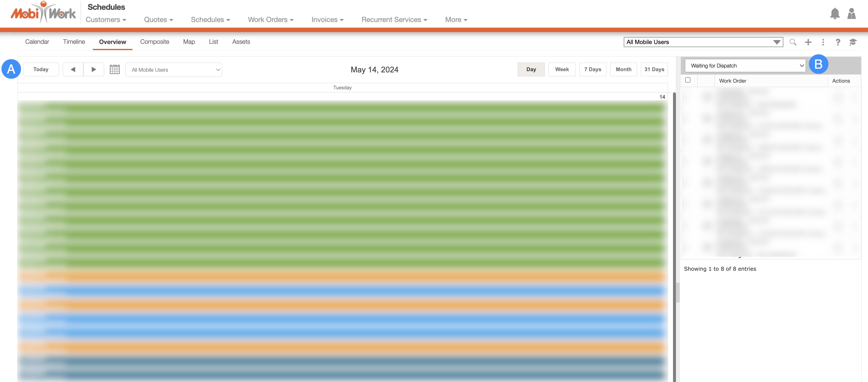Open the calendar date picker icon

[x=115, y=69]
